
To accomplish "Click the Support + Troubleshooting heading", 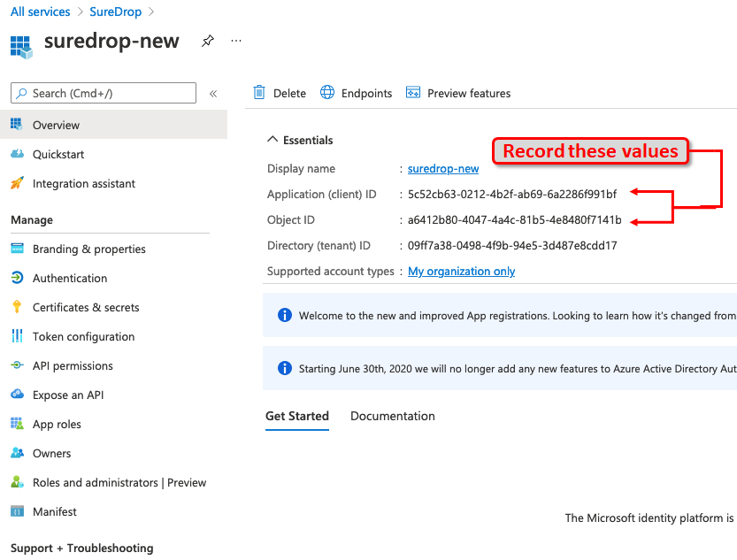I will pos(81,548).
